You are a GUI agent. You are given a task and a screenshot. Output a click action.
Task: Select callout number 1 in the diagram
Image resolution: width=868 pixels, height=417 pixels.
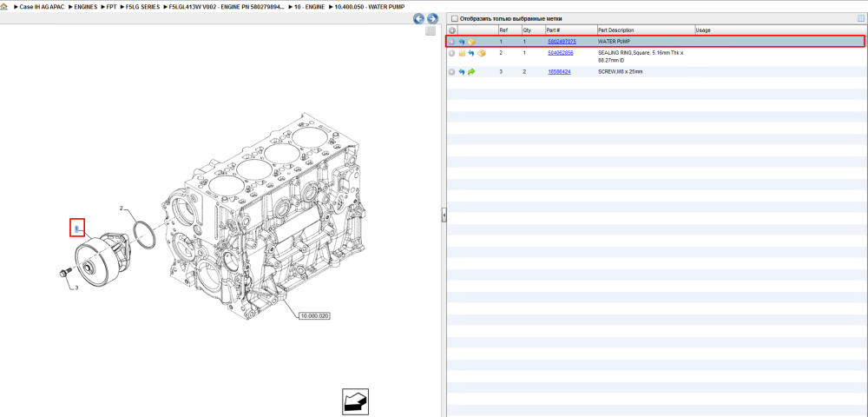coord(77,228)
